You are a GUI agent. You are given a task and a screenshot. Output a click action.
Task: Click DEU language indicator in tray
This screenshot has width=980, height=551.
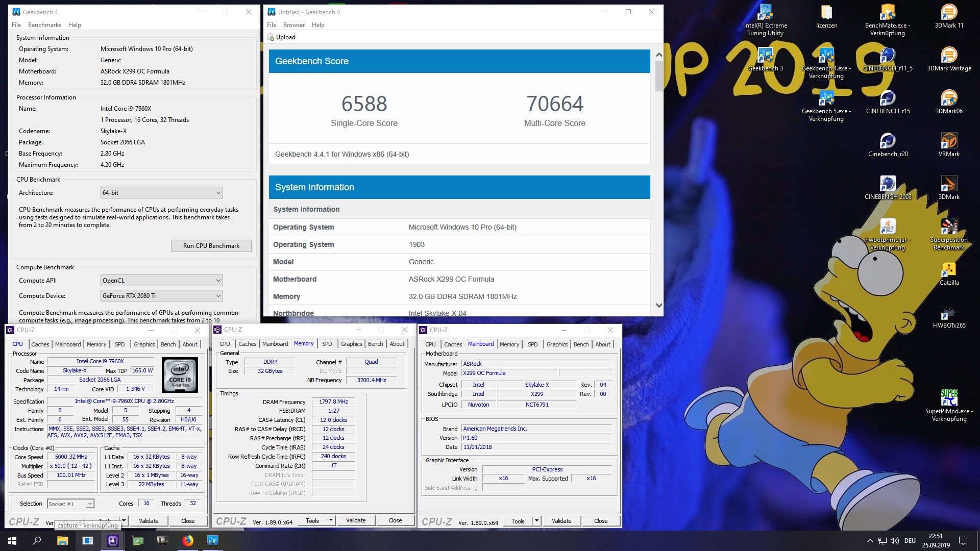(910, 540)
